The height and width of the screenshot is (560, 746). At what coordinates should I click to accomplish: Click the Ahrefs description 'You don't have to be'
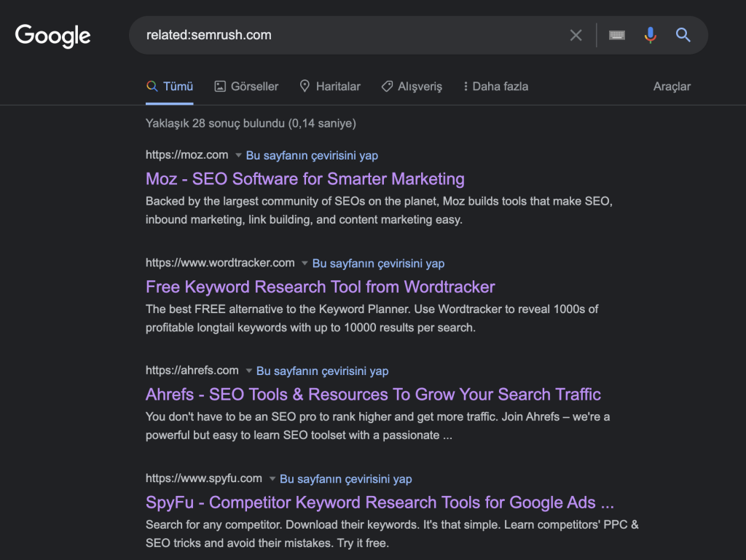(378, 426)
